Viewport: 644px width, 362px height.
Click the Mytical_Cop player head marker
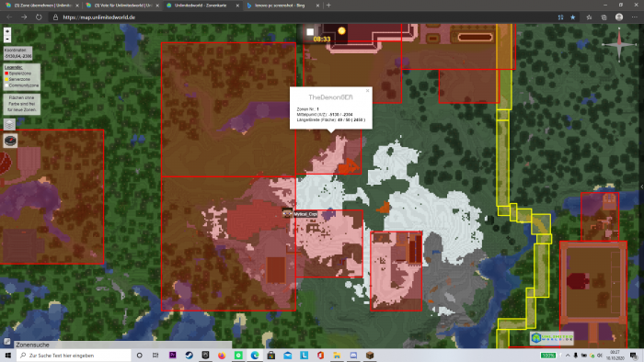287,213
